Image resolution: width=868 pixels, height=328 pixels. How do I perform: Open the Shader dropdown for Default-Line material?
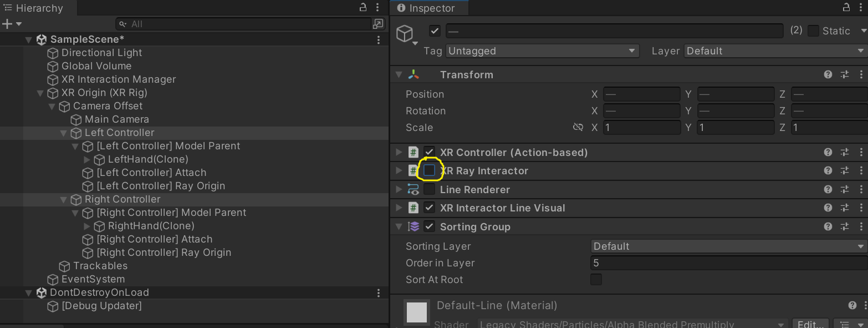pyautogui.click(x=632, y=324)
